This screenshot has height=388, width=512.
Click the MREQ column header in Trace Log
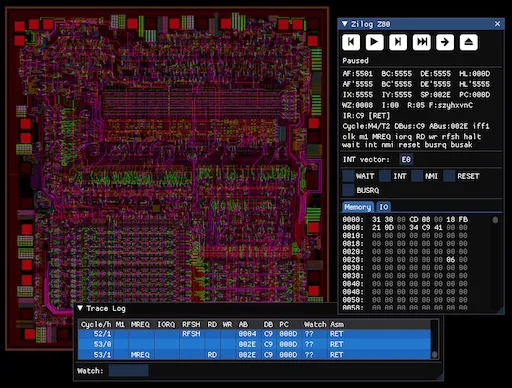[140, 324]
